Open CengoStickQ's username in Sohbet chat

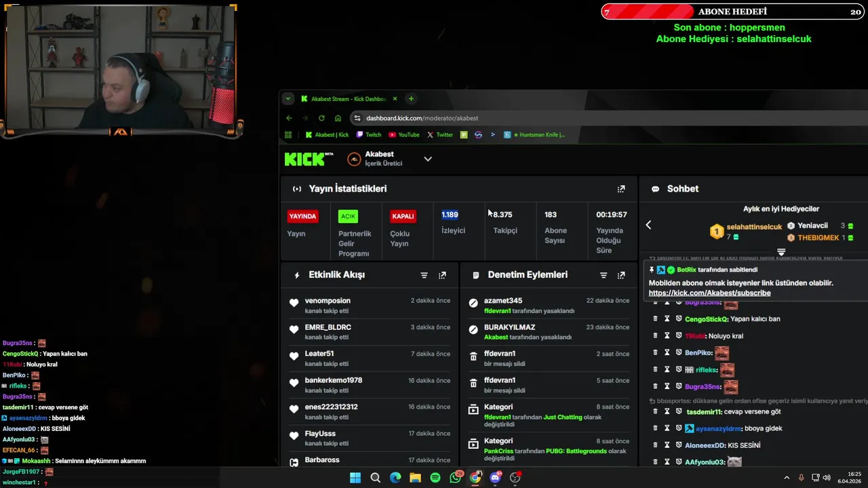click(x=707, y=319)
